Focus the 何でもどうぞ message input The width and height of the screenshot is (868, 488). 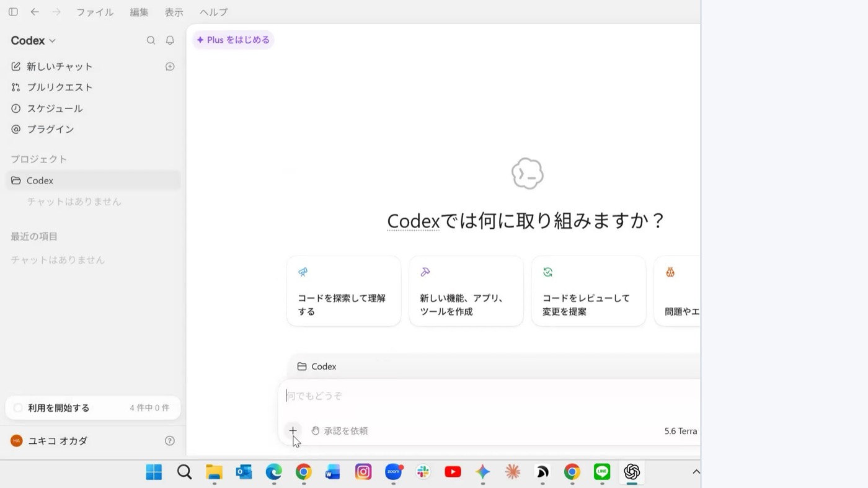[490, 396]
